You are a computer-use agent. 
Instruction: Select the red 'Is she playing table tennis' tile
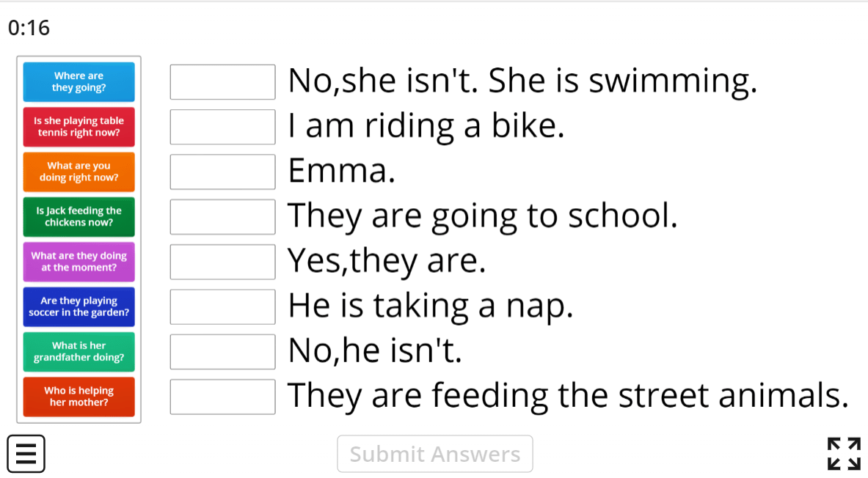point(79,126)
